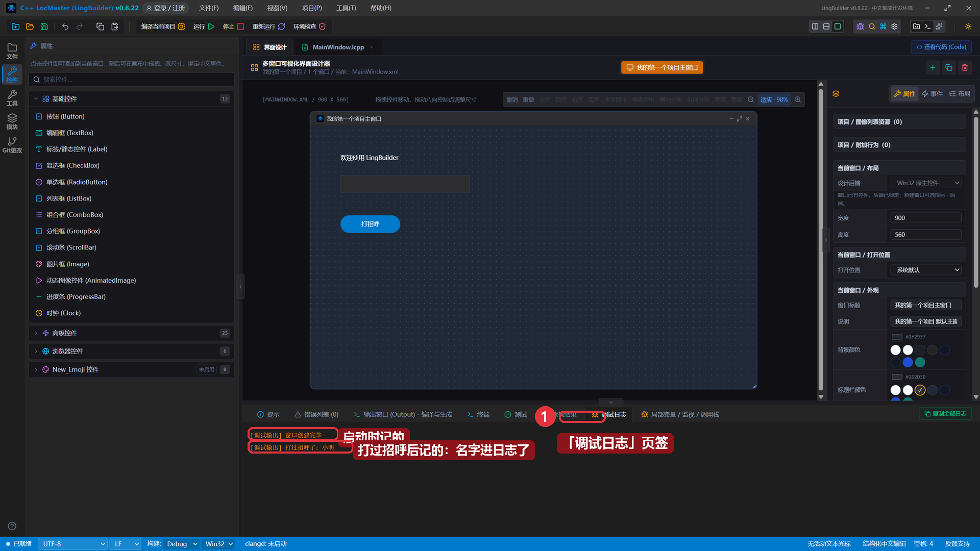Select the horizontal split layout toggle
Image resolution: width=980 pixels, height=551 pixels.
826,27
